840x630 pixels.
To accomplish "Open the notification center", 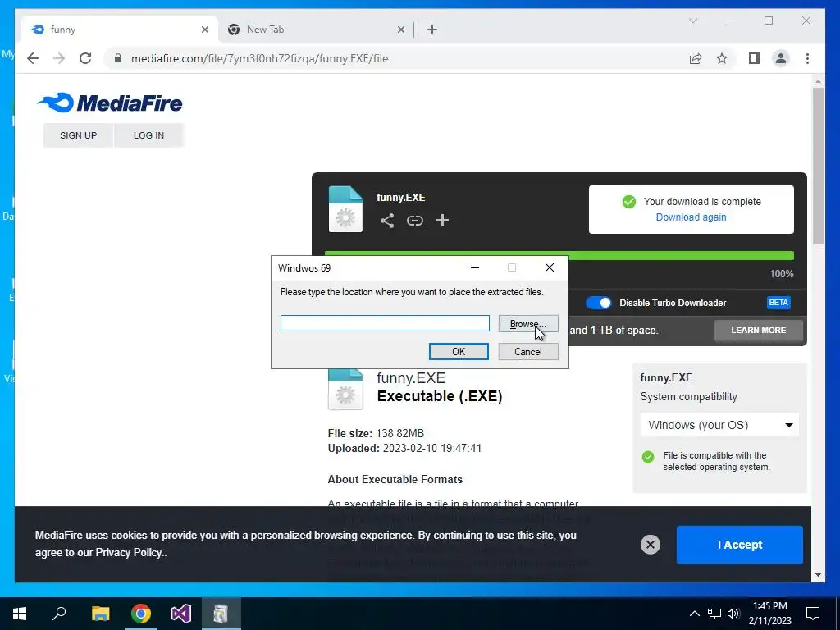I will pyautogui.click(x=813, y=614).
